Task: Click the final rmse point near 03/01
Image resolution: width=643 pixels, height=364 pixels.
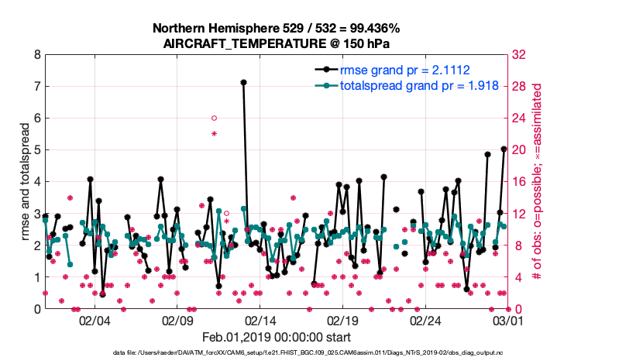Action: coord(504,149)
